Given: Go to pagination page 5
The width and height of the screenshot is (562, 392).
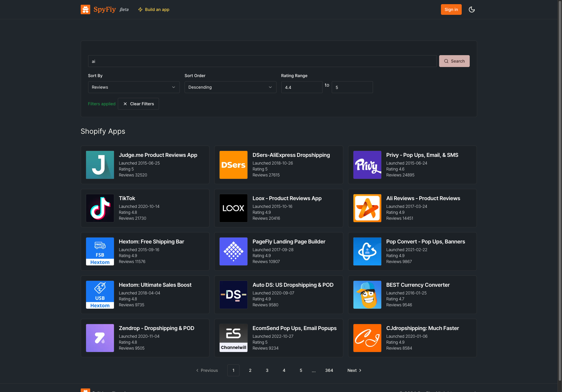Looking at the screenshot, I should coord(301,370).
